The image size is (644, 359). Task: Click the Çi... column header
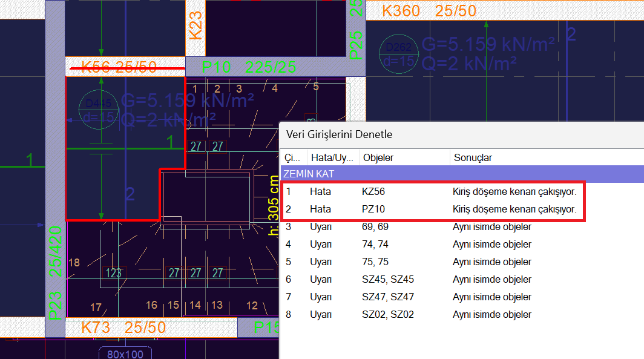(293, 157)
